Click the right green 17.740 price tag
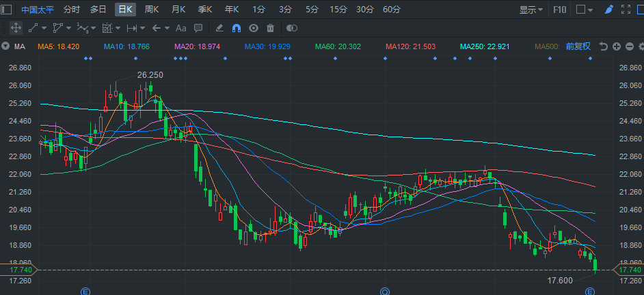The height and width of the screenshot is (295, 644). [628, 270]
